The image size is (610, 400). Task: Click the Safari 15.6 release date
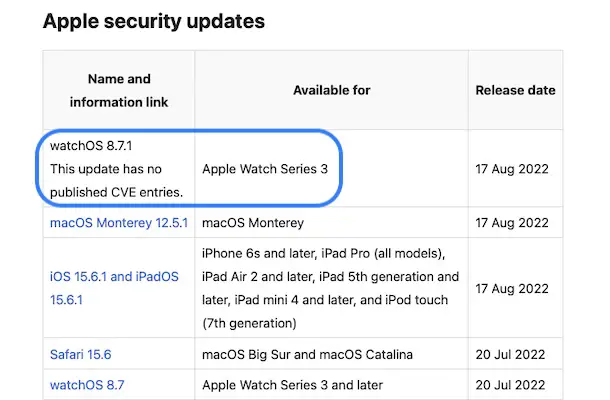(513, 353)
